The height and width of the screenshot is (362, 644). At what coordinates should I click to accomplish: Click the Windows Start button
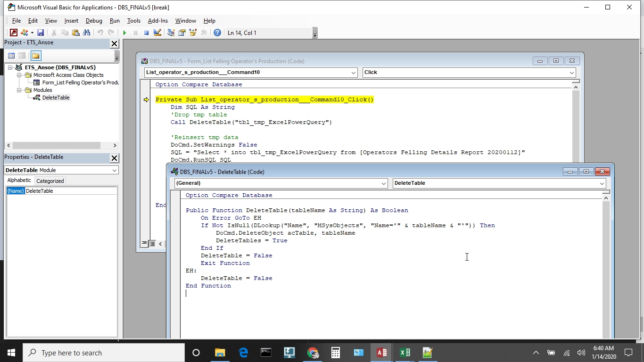click(x=11, y=353)
